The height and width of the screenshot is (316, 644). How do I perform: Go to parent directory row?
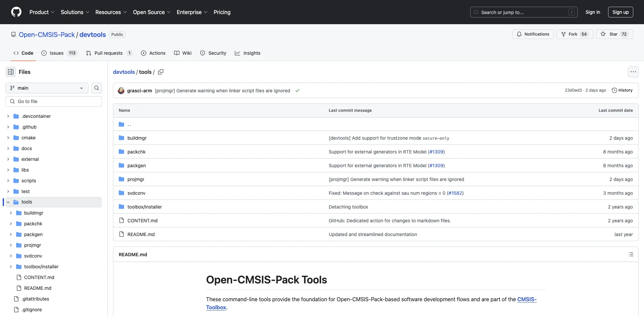tap(376, 124)
